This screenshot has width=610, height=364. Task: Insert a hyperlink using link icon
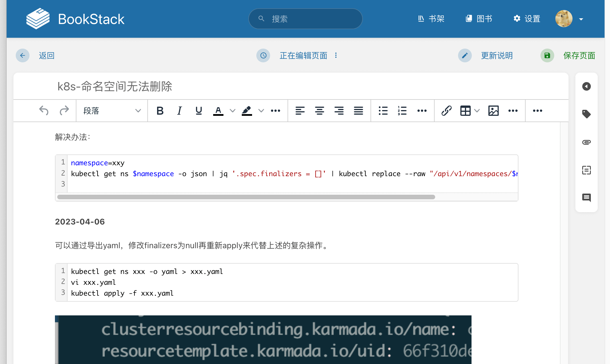click(x=446, y=111)
